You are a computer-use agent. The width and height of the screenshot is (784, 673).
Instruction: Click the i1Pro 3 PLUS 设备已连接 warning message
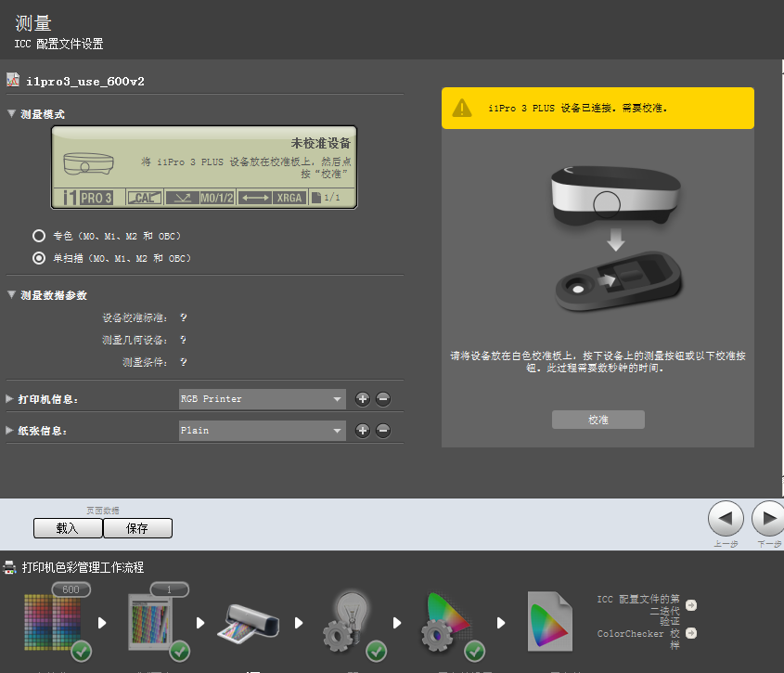coord(577,108)
